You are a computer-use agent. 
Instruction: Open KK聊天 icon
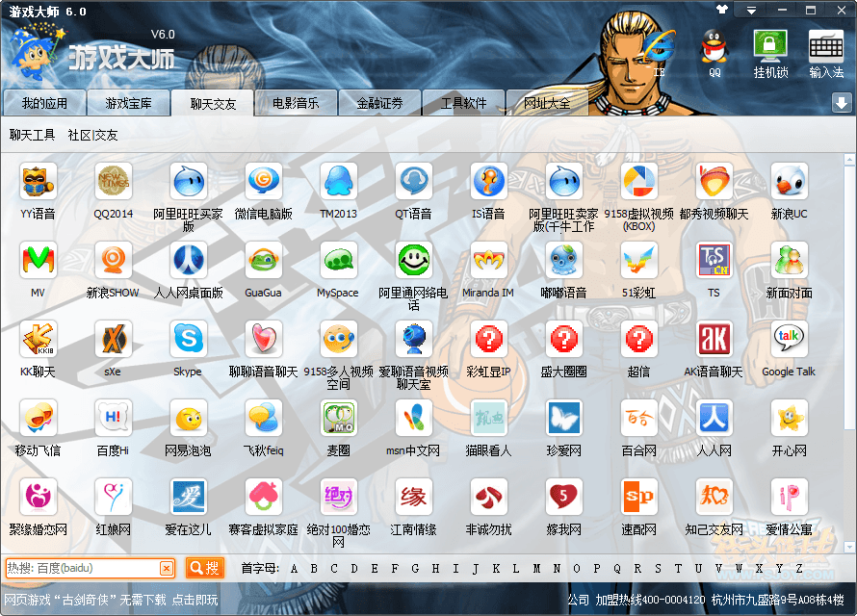point(38,339)
